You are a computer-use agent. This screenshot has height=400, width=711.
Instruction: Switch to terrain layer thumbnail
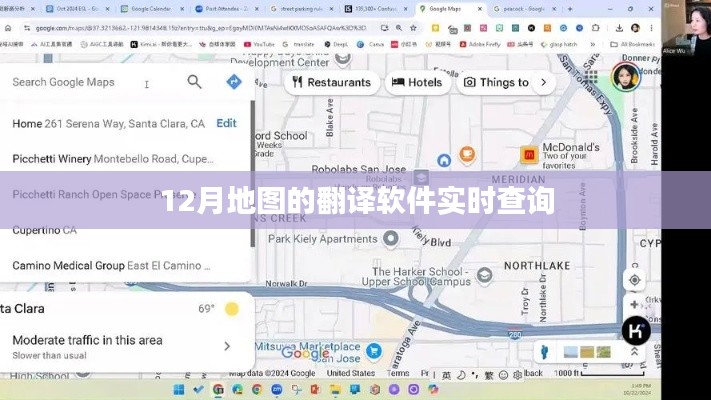(587, 352)
